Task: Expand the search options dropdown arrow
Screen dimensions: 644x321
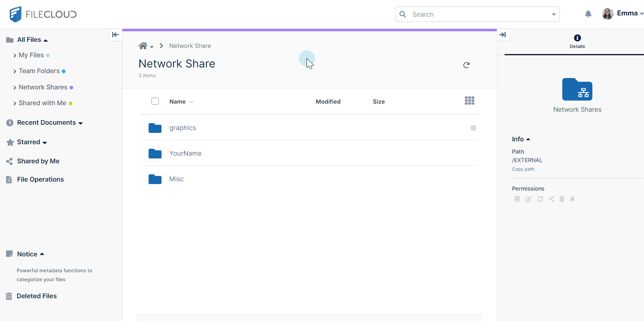Action: [x=553, y=15]
